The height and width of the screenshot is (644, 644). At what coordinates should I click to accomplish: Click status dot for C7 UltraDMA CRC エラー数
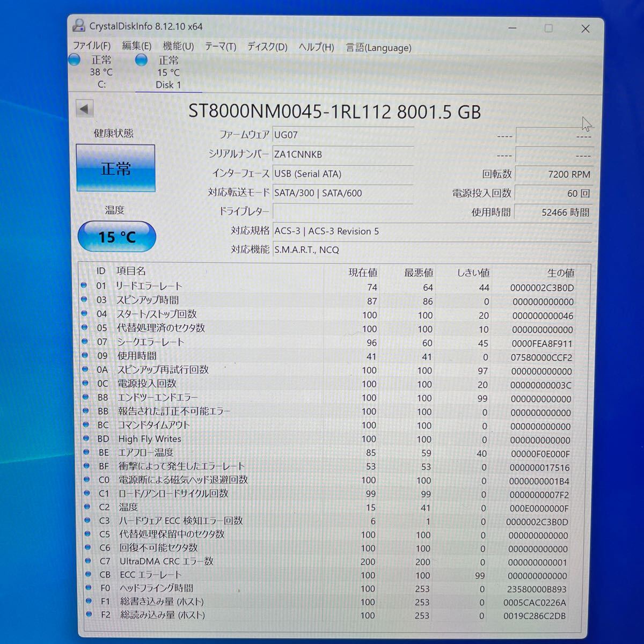(x=88, y=560)
